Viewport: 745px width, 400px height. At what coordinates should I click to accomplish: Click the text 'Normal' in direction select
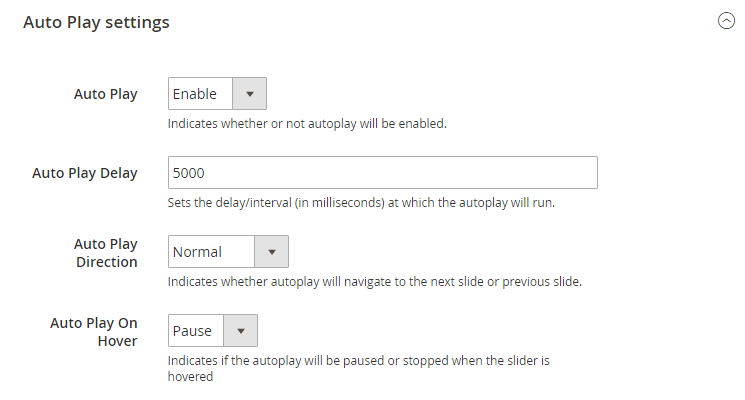[x=197, y=252]
